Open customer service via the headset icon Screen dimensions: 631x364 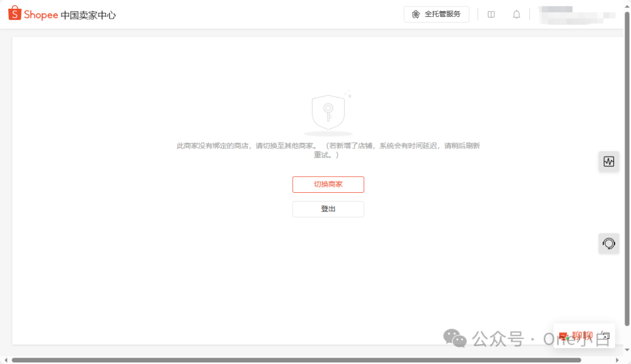click(x=609, y=243)
